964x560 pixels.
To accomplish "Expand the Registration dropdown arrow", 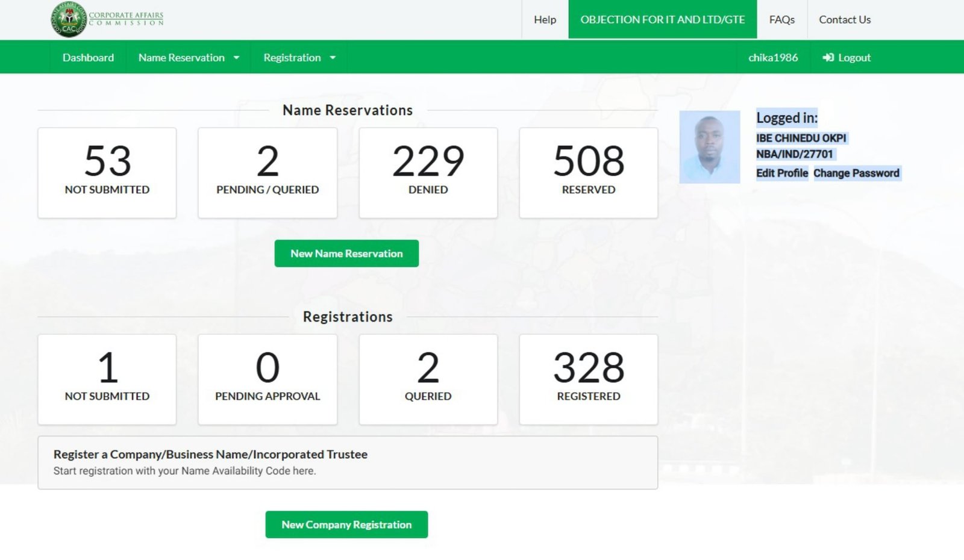I will 333,58.
